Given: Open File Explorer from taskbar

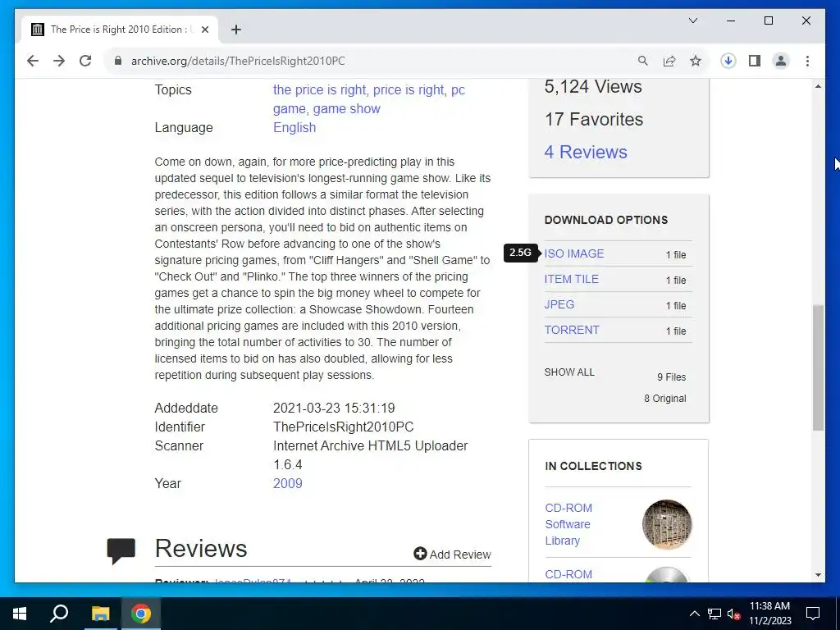Looking at the screenshot, I should [100, 614].
